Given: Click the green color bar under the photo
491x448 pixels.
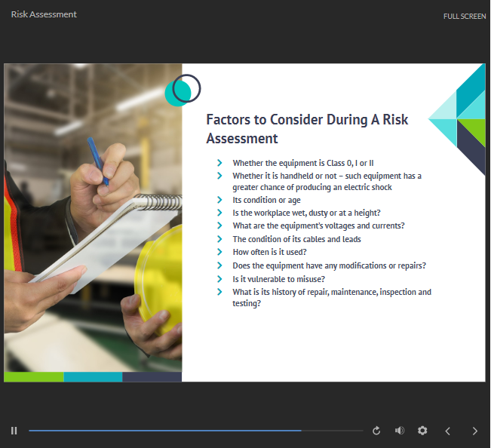Looking at the screenshot, I should (34, 376).
